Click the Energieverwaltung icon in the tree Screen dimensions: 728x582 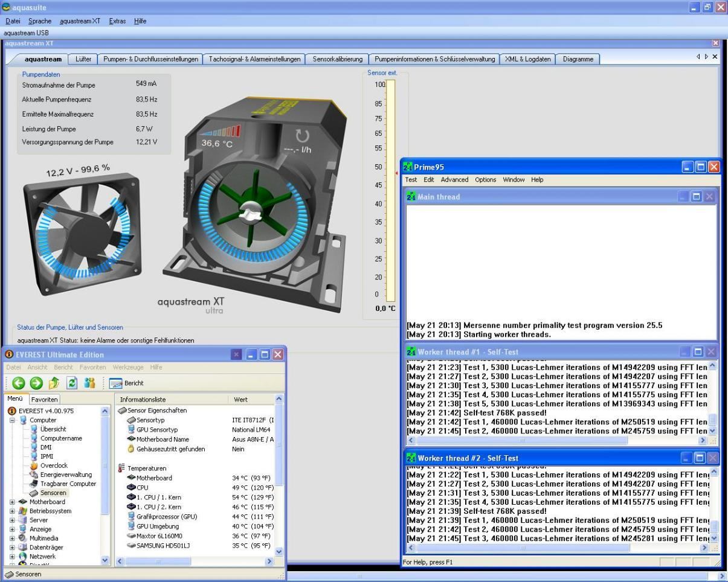click(x=34, y=475)
